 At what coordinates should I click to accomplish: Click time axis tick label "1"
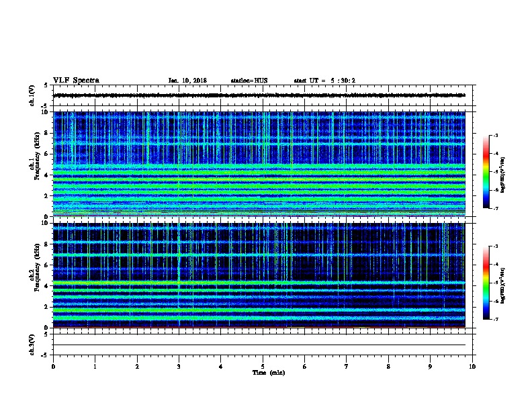pyautogui.click(x=95, y=367)
